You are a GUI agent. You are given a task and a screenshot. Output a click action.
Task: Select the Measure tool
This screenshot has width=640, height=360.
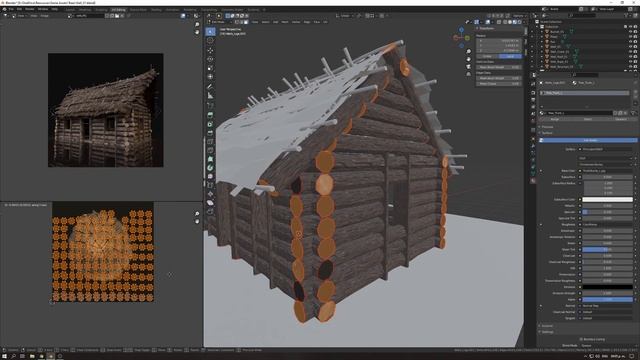pos(210,96)
